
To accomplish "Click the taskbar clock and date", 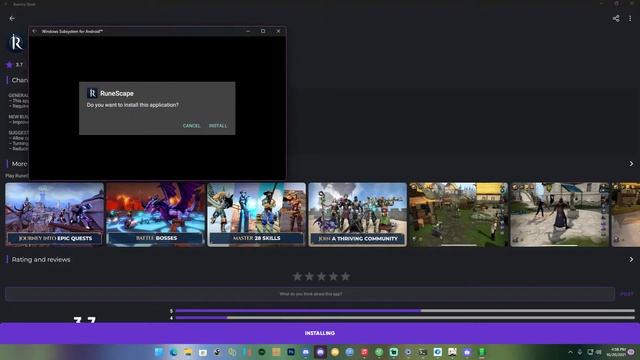I will point(616,352).
